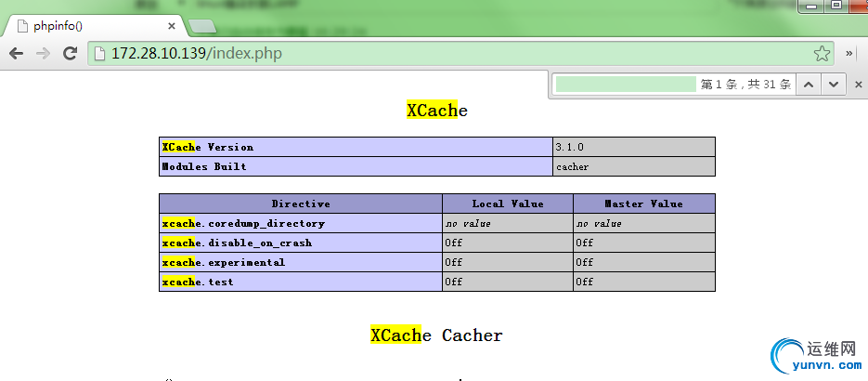
Task: Reload the index.php page
Action: click(x=70, y=54)
